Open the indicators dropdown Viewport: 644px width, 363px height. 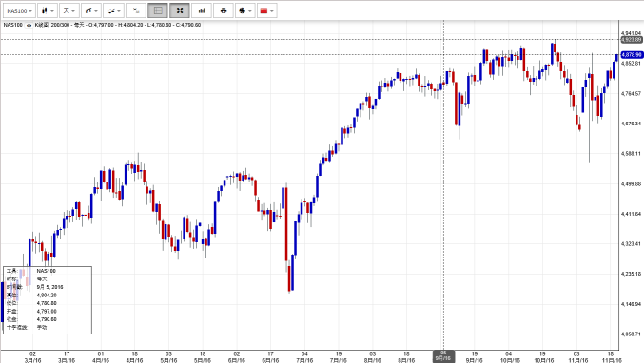113,10
